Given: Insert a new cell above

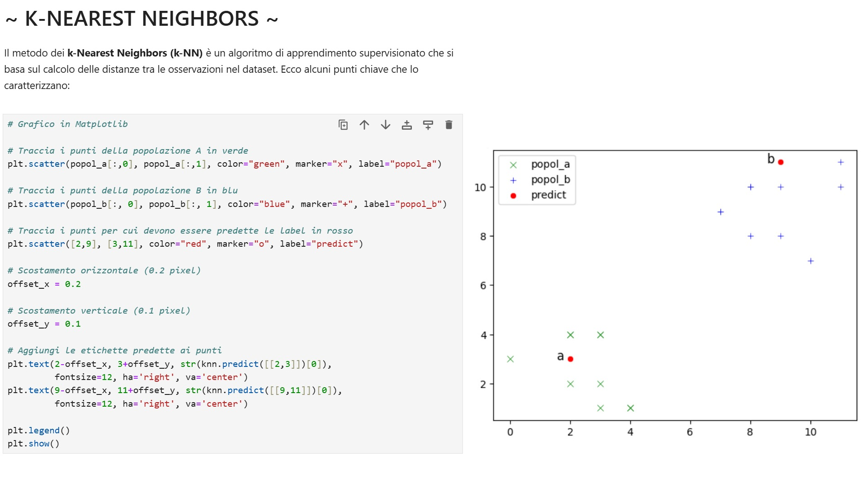Looking at the screenshot, I should [406, 125].
